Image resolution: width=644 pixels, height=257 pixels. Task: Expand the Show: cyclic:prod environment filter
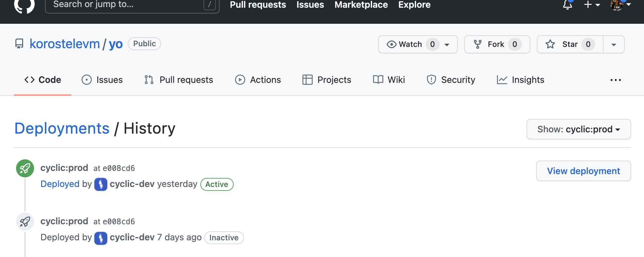pyautogui.click(x=579, y=129)
